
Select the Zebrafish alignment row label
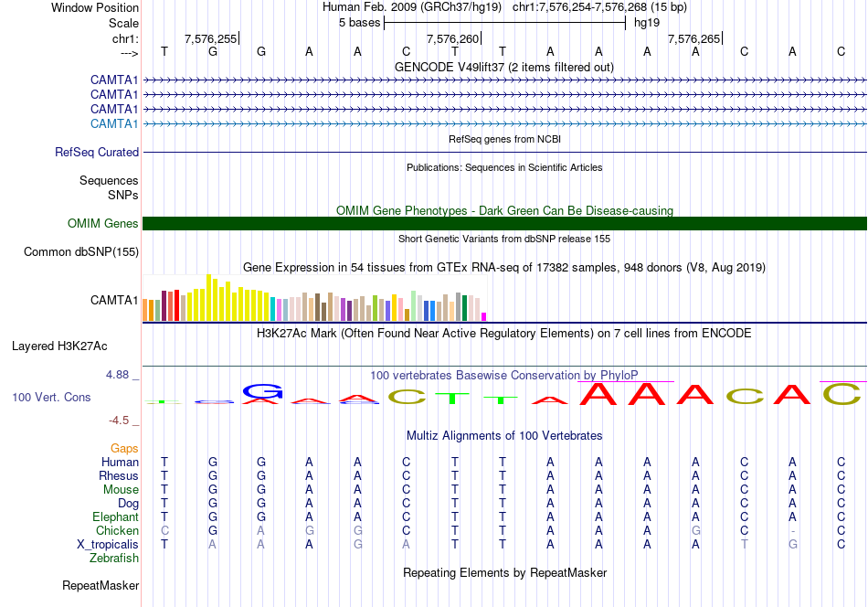point(114,558)
